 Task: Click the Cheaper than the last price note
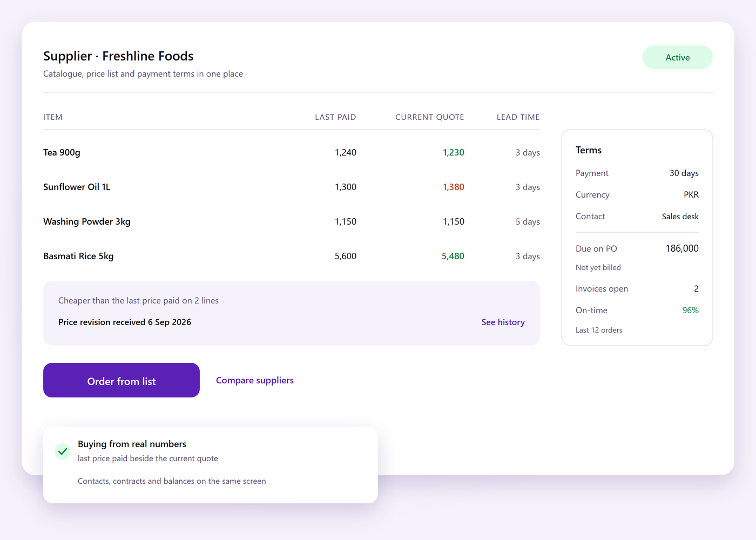pyautogui.click(x=138, y=300)
